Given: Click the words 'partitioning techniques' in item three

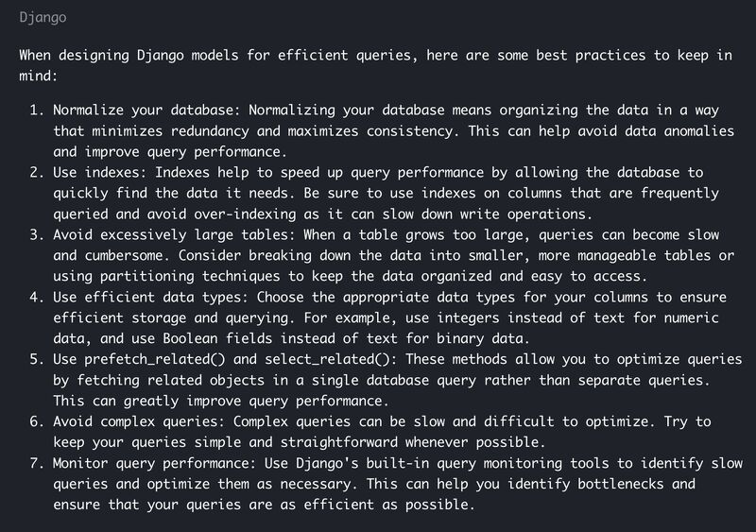Looking at the screenshot, I should (190, 276).
